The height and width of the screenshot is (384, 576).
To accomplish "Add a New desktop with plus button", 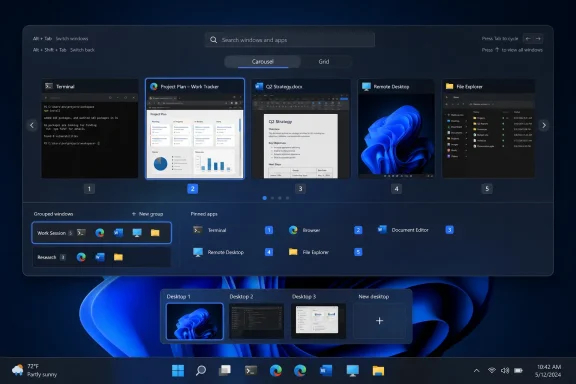I will (379, 321).
